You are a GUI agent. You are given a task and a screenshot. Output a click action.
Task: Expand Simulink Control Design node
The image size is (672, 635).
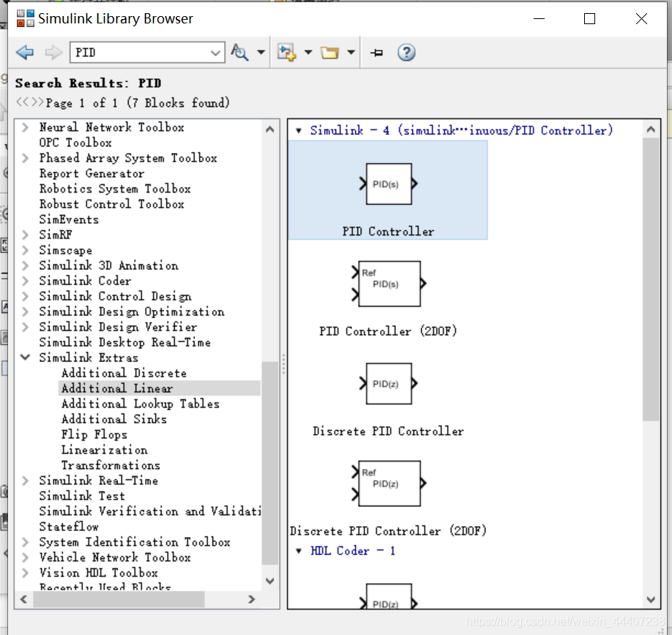(x=26, y=296)
